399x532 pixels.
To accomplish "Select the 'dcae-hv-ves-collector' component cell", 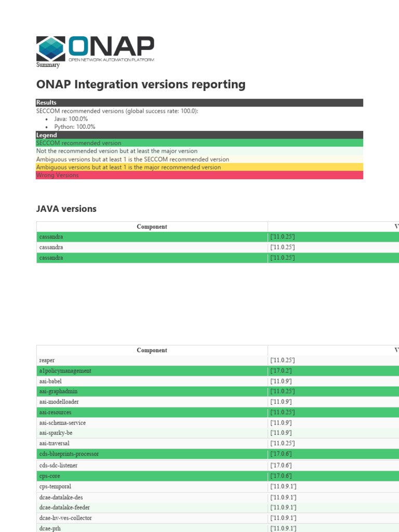I will click(152, 518).
